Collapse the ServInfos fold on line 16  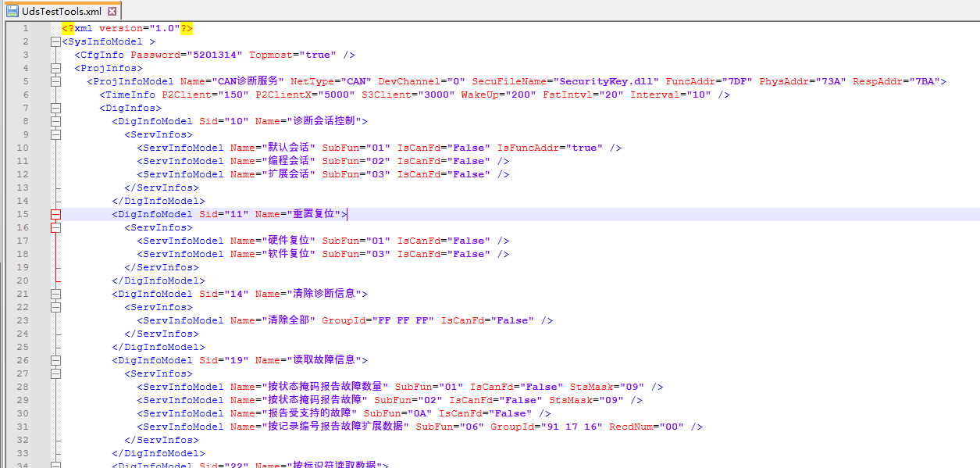[55, 227]
